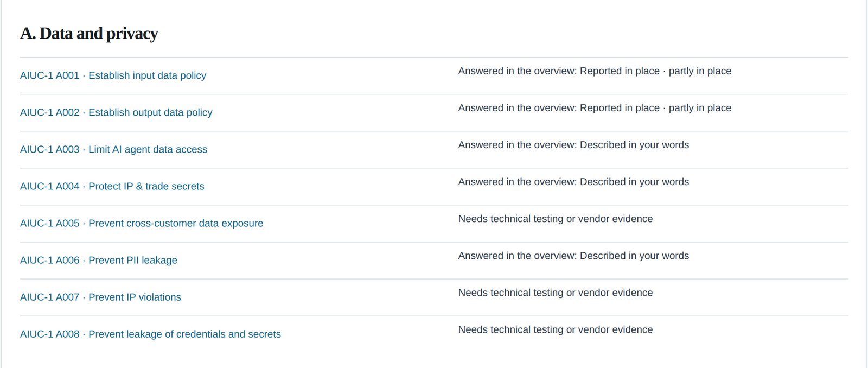Open AIUC-1 A001 Establish input data policy link
Viewport: 868px width, 368px height.
[113, 75]
